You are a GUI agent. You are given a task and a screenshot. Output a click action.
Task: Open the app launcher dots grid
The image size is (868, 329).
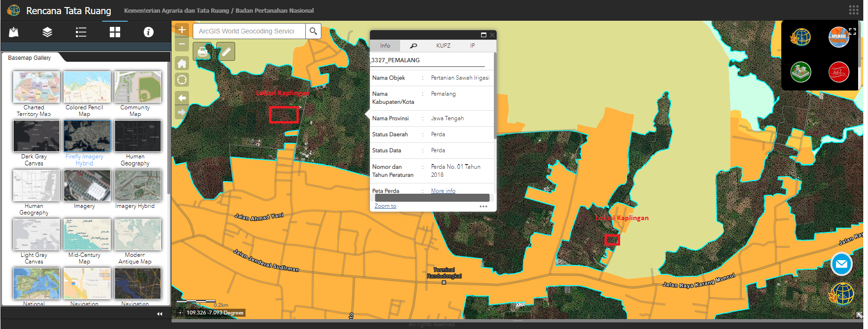853,10
